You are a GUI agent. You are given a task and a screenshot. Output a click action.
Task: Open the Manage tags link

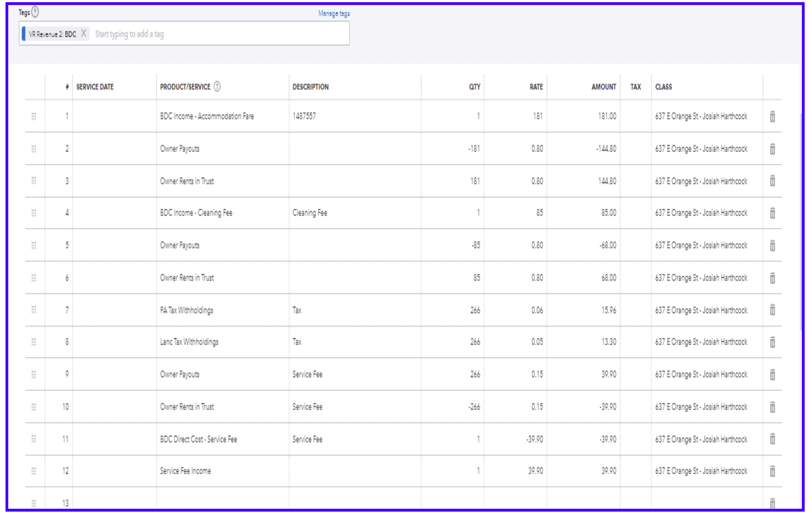point(334,14)
